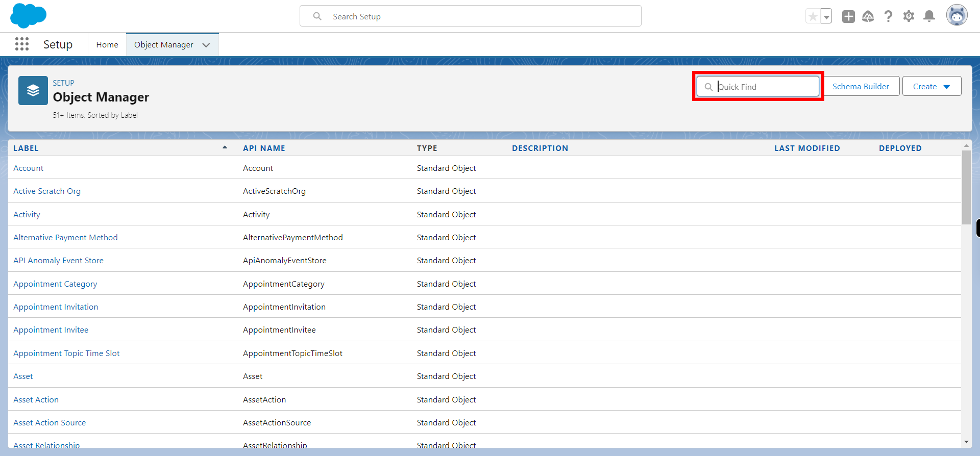This screenshot has height=456, width=980.
Task: Show notifications bell
Action: pos(929,16)
